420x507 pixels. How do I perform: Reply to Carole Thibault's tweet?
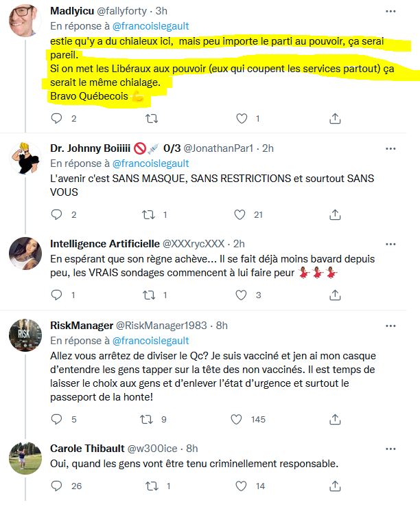coord(57,486)
